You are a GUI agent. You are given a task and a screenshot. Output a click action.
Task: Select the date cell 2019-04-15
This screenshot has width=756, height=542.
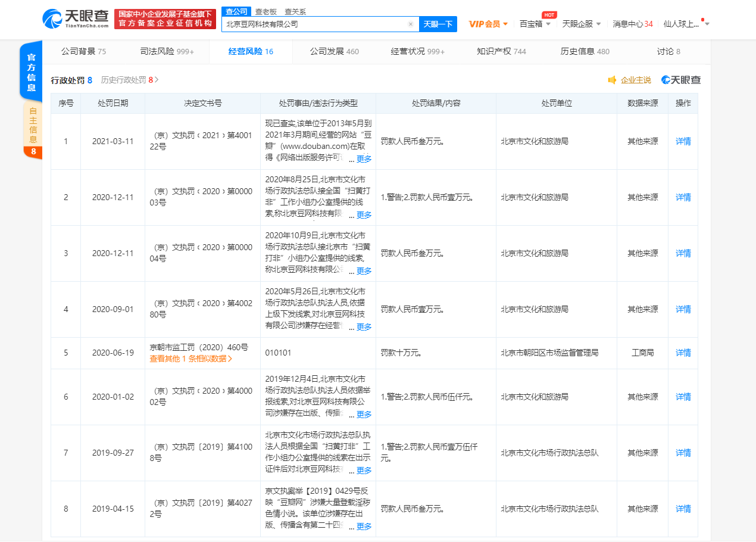113,509
